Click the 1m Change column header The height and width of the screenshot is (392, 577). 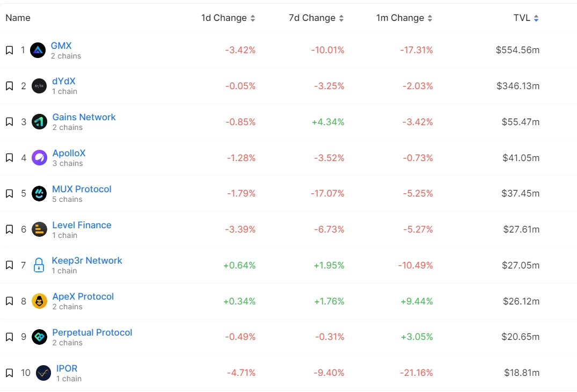(399, 18)
